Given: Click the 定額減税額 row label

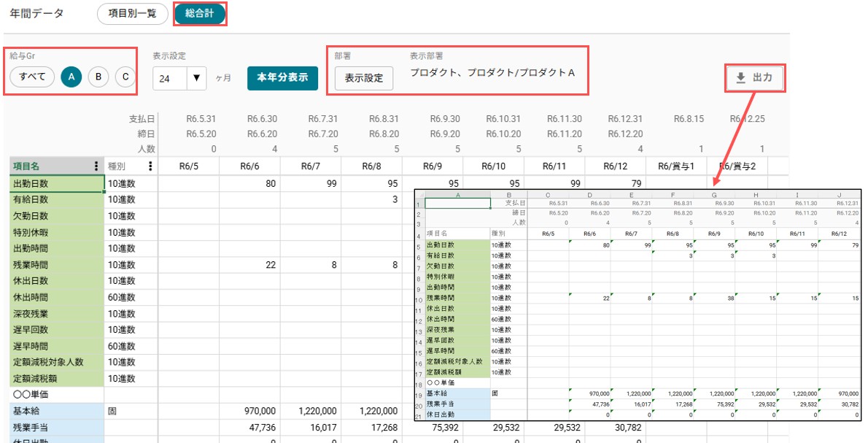Looking at the screenshot, I should point(57,379).
